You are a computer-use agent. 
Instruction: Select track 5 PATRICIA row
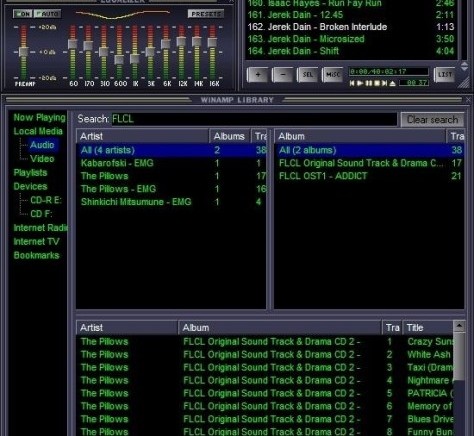265,393
